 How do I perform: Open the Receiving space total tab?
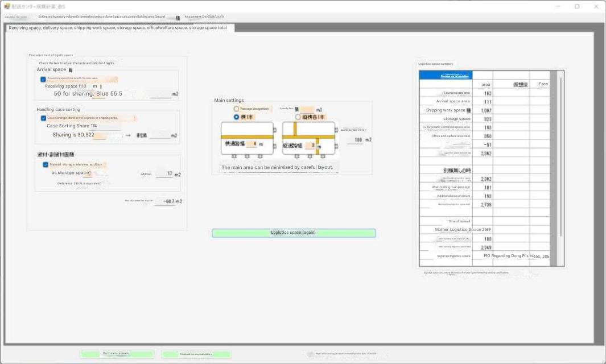click(118, 28)
